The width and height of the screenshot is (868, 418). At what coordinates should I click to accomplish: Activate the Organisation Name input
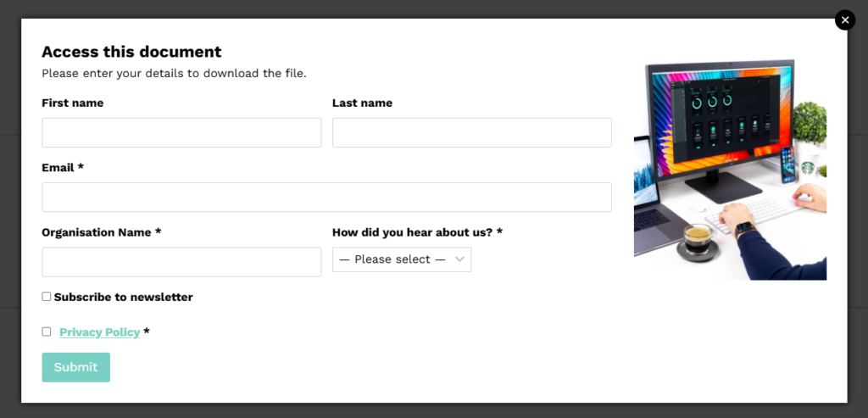181,262
